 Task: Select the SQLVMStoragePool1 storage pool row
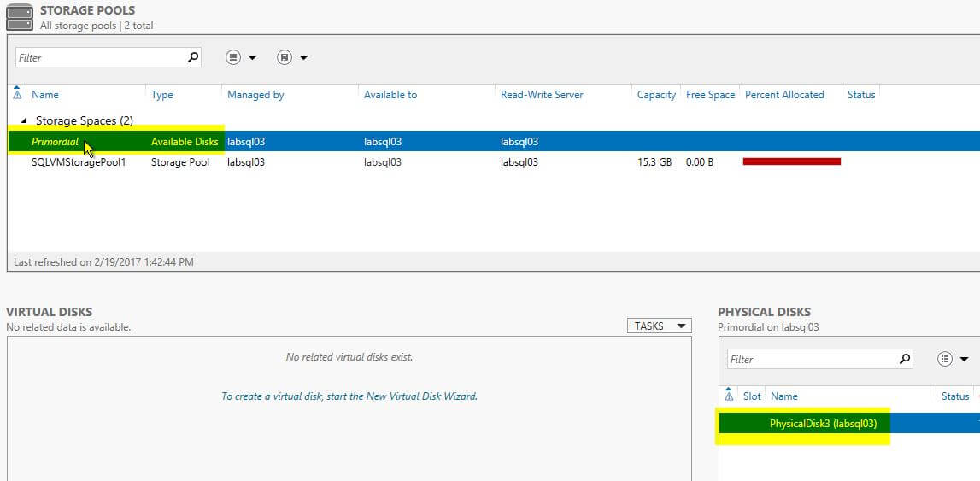point(79,162)
